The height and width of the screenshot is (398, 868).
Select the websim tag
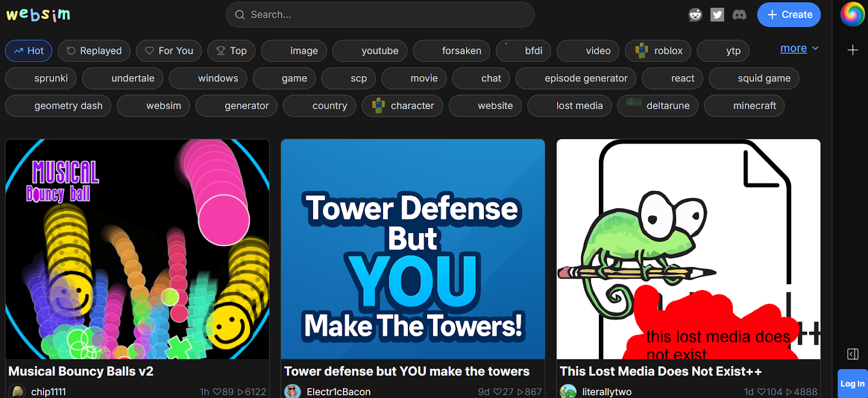[x=153, y=106]
